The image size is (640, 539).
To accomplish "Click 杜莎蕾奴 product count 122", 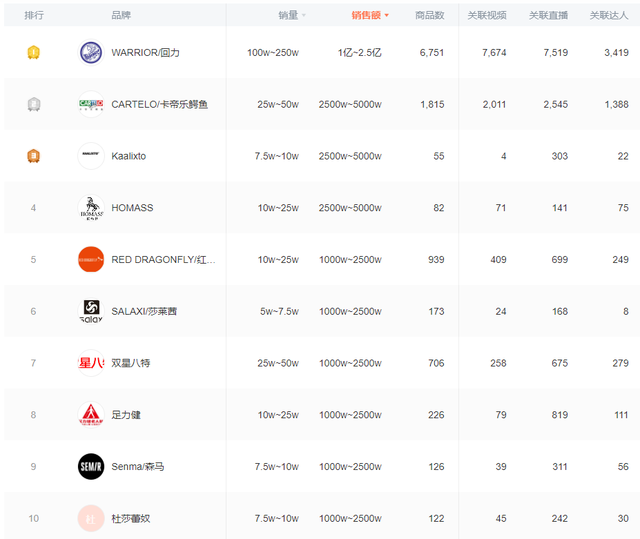I will [436, 518].
